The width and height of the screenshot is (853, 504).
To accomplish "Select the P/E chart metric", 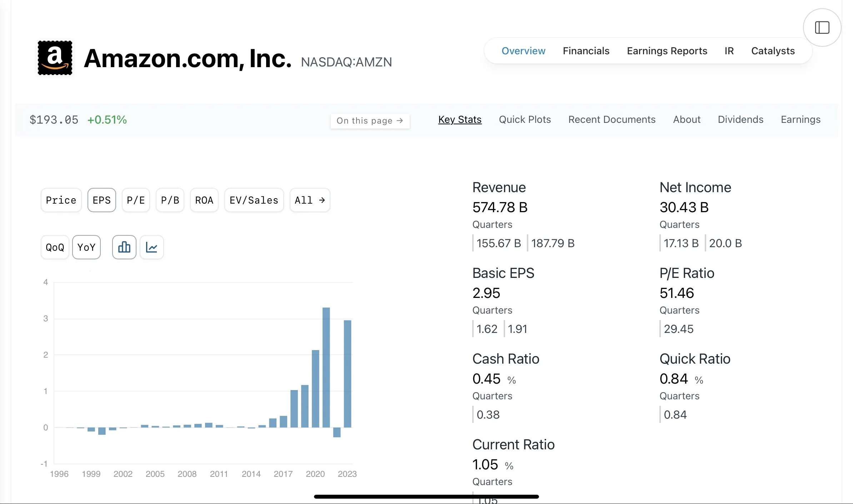I will 136,200.
